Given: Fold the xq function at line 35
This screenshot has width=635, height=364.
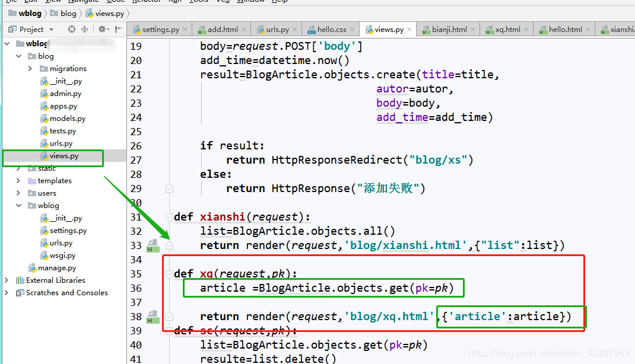Looking at the screenshot, I should 169,274.
